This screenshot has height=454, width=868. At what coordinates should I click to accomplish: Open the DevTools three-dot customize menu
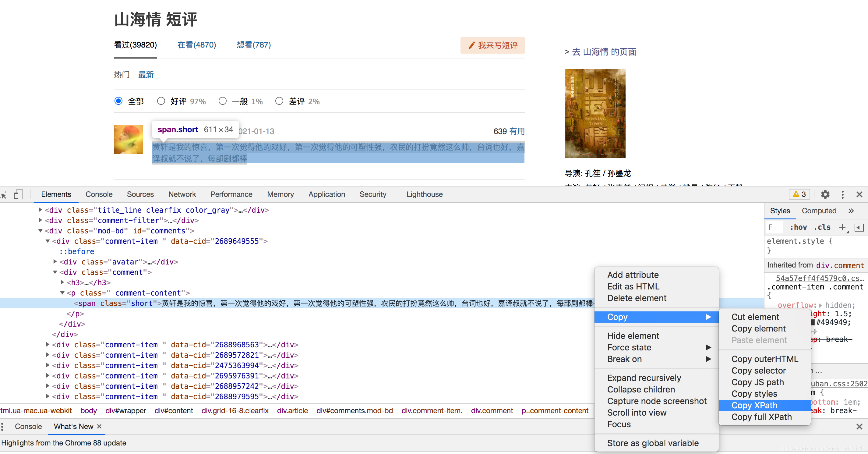[842, 194]
